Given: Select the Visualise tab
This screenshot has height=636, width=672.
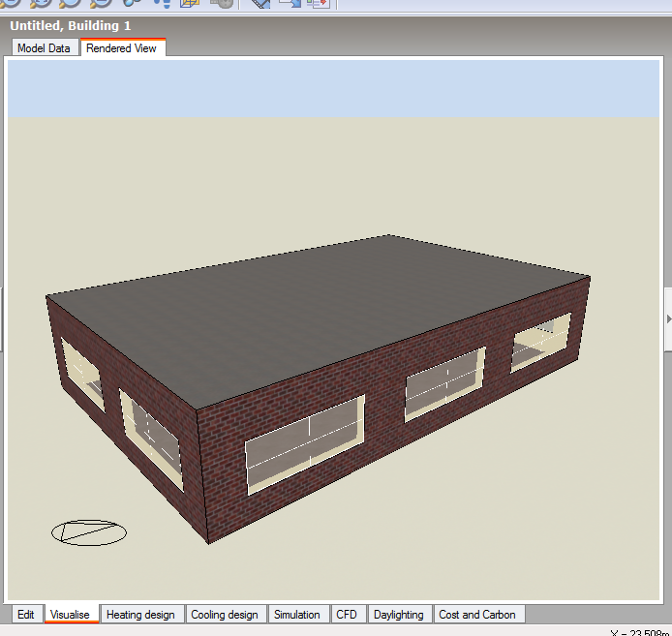Looking at the screenshot, I should pyautogui.click(x=70, y=614).
